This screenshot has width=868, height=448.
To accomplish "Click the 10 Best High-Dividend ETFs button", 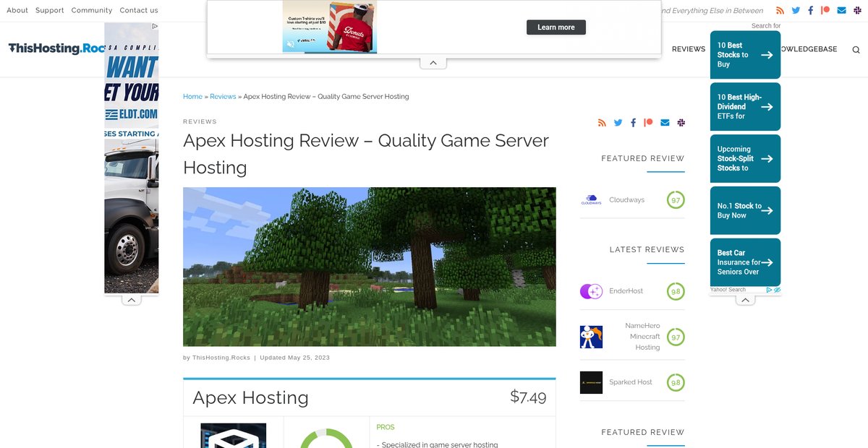I will click(x=746, y=107).
